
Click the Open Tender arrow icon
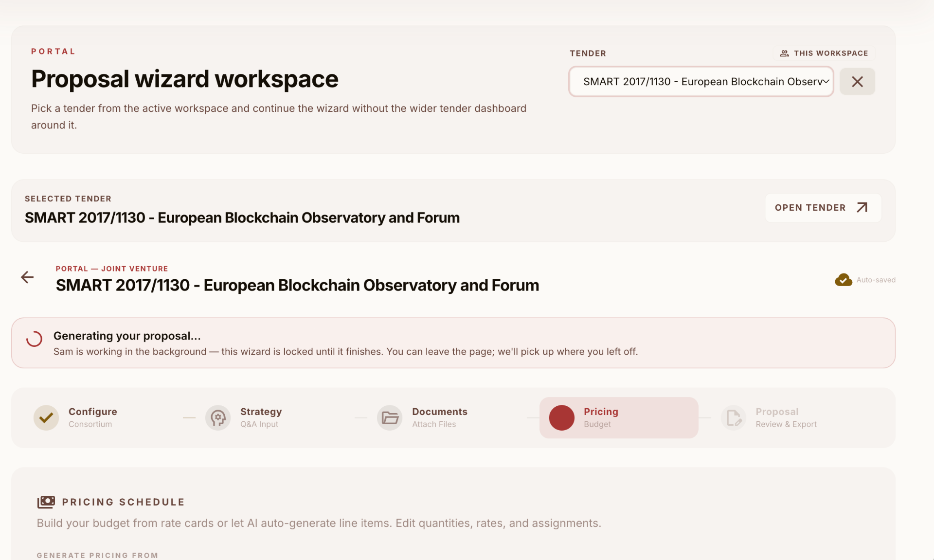pos(862,208)
